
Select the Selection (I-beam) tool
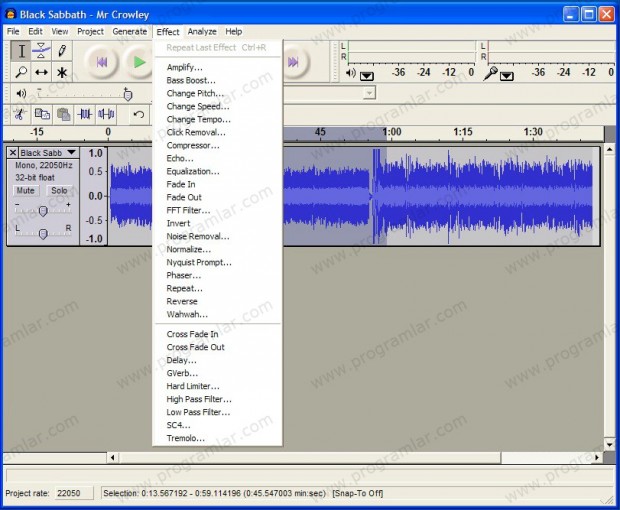click(x=21, y=51)
